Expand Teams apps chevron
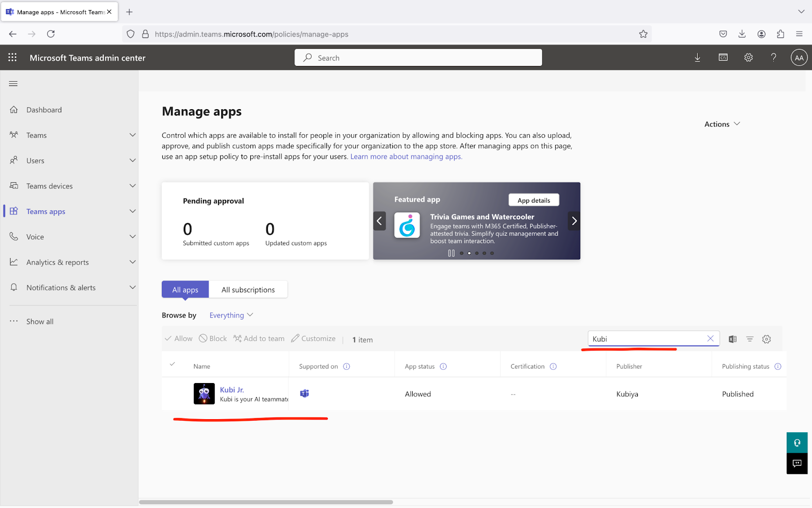The image size is (812, 508). pos(132,211)
